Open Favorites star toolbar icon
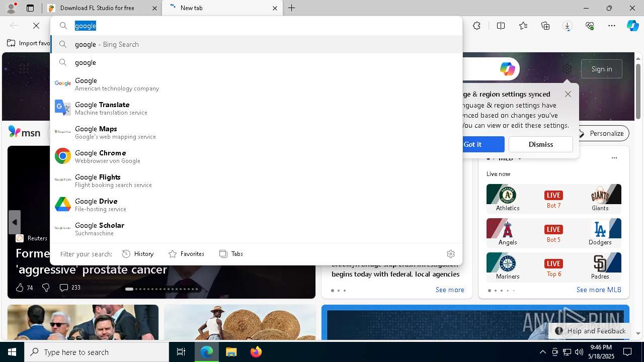The width and height of the screenshot is (644, 362). click(x=523, y=26)
